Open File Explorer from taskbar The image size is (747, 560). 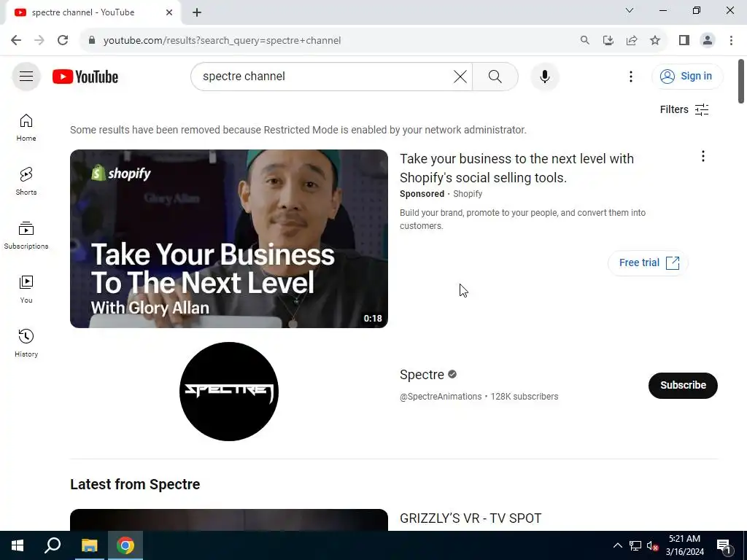pos(89,545)
